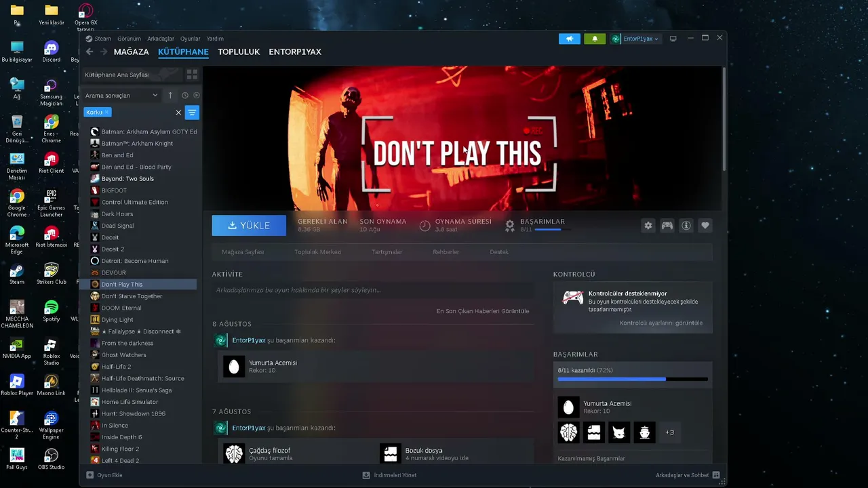Screen dimensions: 868x488
Task: Toggle the ready-to-play filter icon
Action: click(x=197, y=96)
